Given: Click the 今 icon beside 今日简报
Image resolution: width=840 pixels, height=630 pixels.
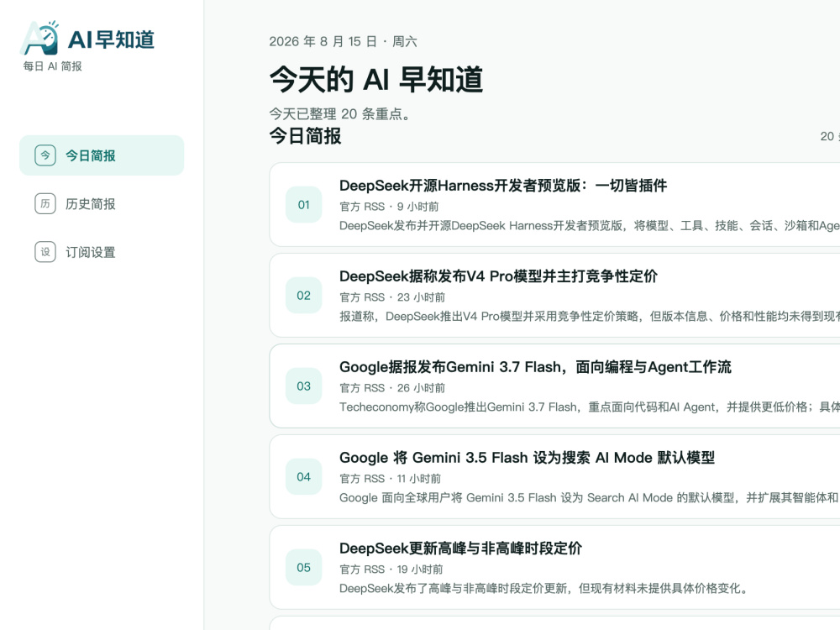Looking at the screenshot, I should pos(45,155).
